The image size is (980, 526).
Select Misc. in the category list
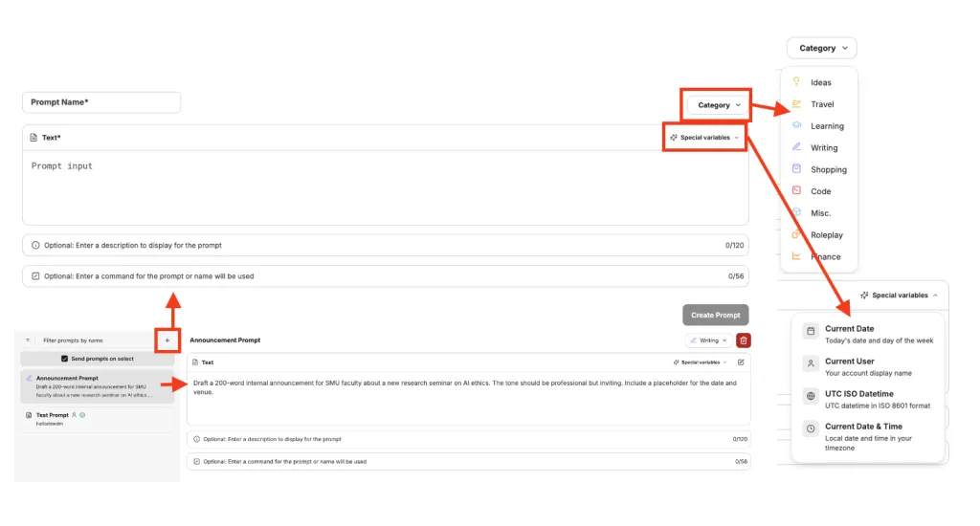[819, 213]
